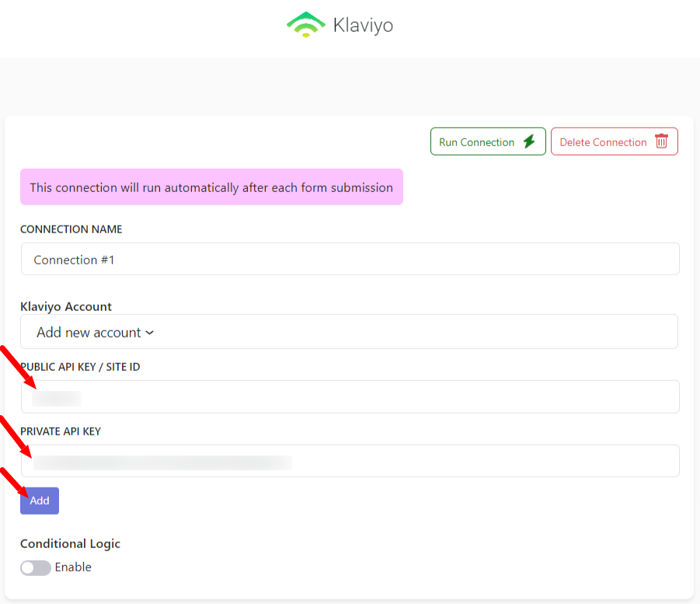The image size is (700, 604).
Task: Click the PRIVATE API KEY label
Action: point(61,431)
